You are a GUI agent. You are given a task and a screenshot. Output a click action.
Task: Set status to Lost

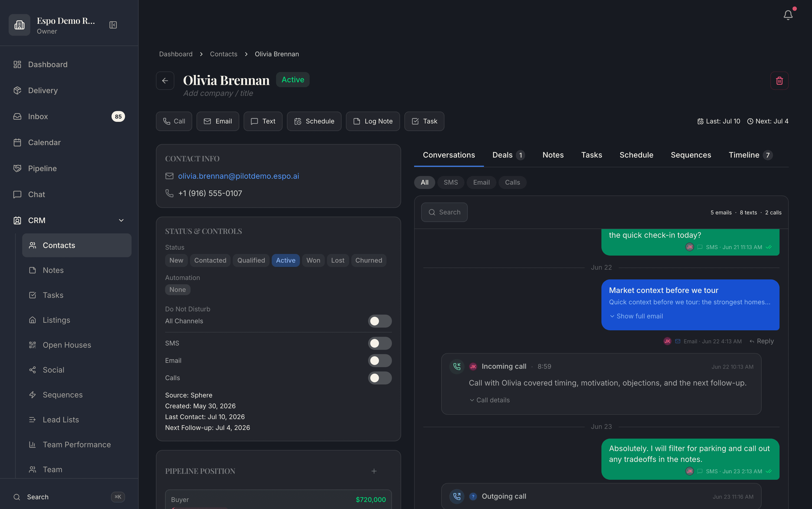tap(338, 260)
